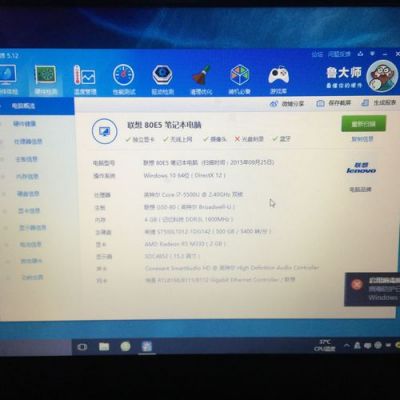Open Task View on the taskbar
This screenshot has height=400, width=400.
pos(82,347)
